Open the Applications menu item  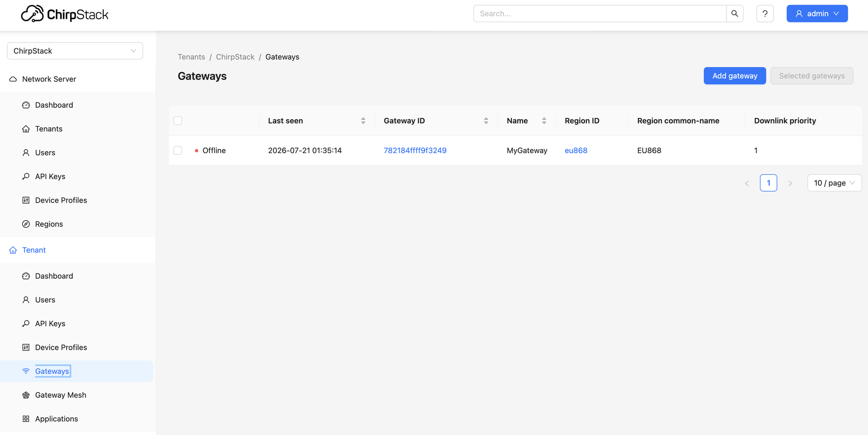[x=78, y=419]
